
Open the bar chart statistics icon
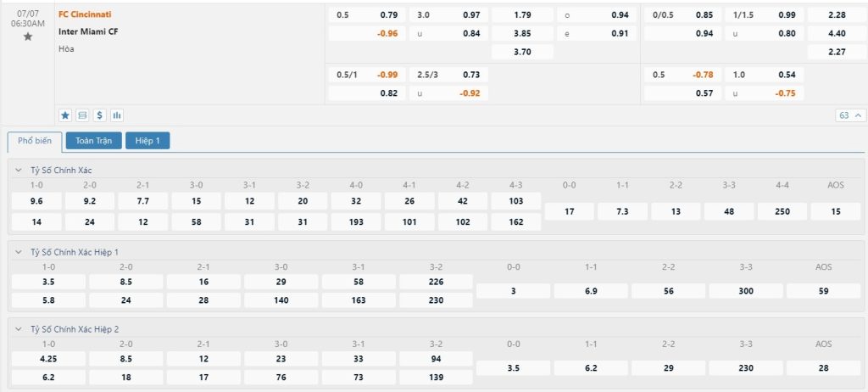coord(116,115)
